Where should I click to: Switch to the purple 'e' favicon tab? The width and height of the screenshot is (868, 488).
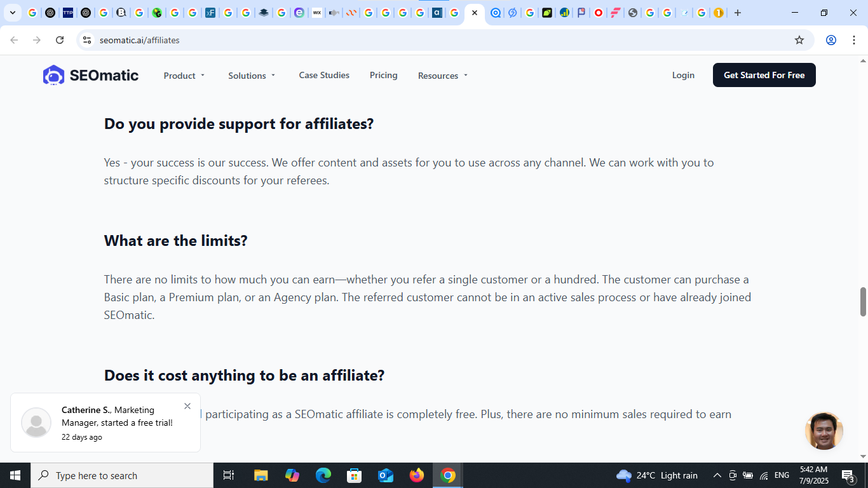(299, 13)
